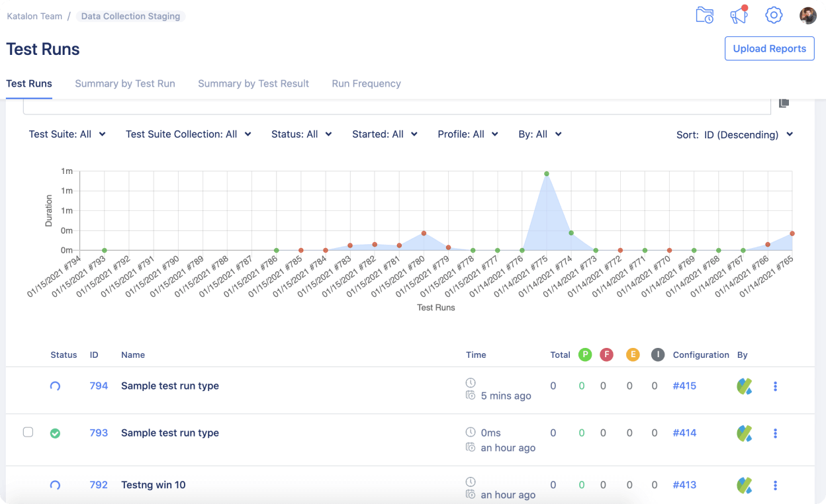Click the Status column header
Viewport: 826px width, 504px height.
(64, 355)
